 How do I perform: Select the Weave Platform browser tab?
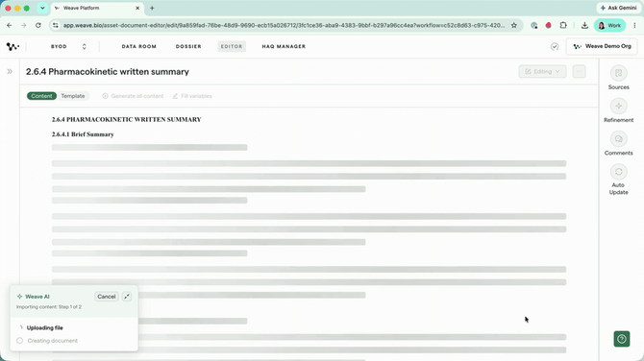[x=97, y=8]
